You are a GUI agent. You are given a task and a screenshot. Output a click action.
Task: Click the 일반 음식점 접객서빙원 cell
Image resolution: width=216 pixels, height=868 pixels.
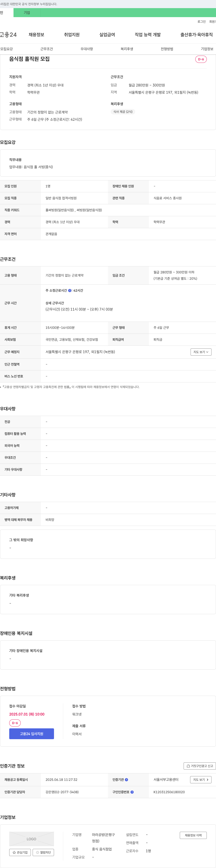(x=61, y=198)
